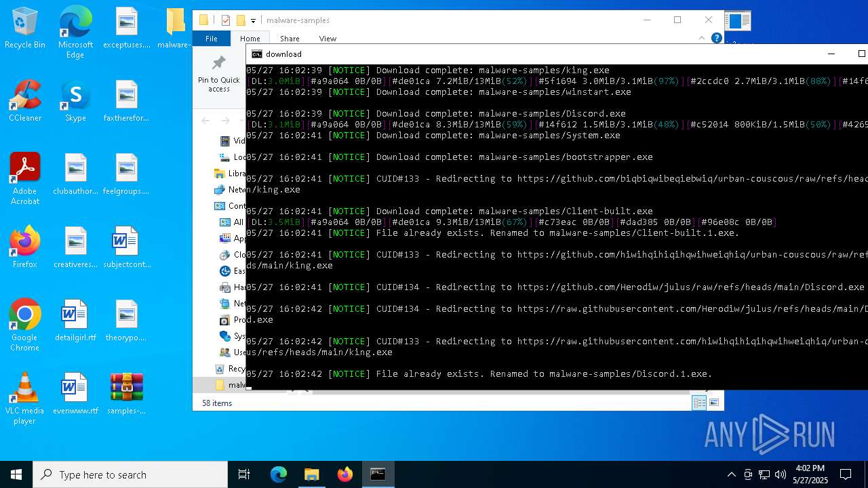Image resolution: width=868 pixels, height=488 pixels.
Task: Launch Skype from the desktop
Action: pyautogui.click(x=75, y=102)
